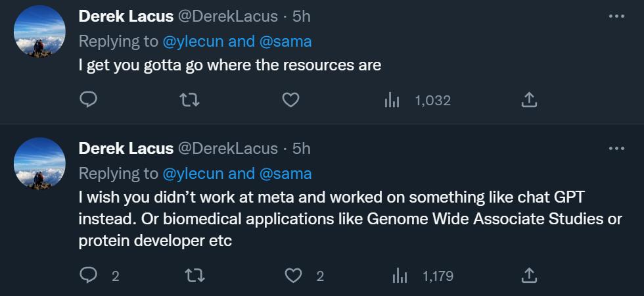
Task: Open @sama profile in first tweet
Action: (x=286, y=41)
